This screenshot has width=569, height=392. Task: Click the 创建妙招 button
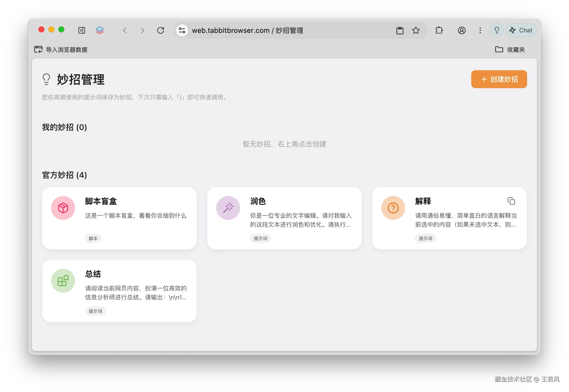499,79
